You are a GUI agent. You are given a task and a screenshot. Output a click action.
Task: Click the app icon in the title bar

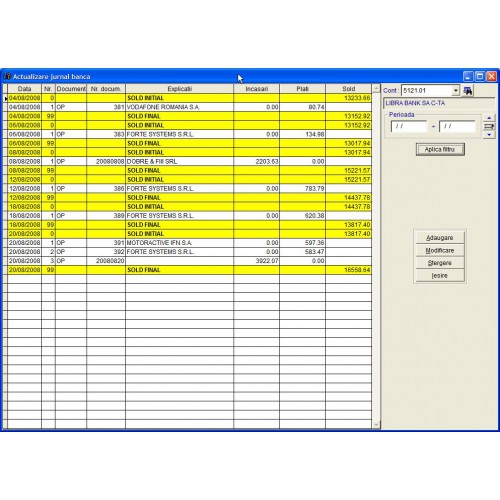pyautogui.click(x=7, y=76)
